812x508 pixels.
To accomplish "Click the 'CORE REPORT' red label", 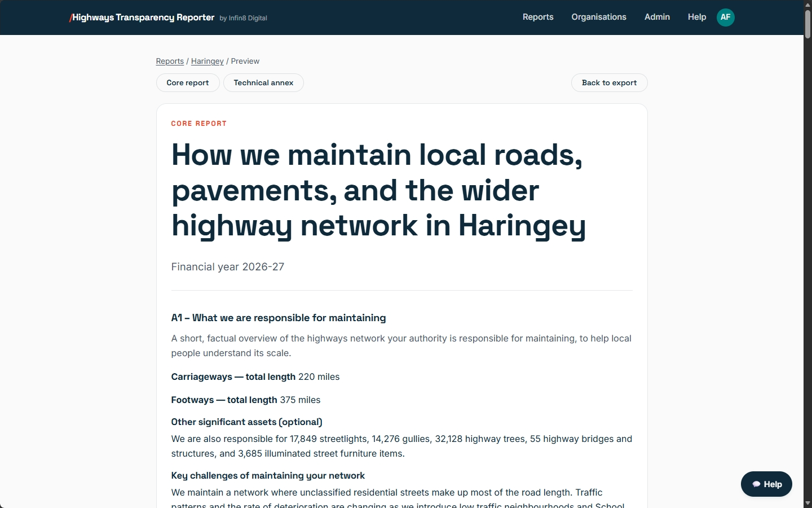I will 199,124.
